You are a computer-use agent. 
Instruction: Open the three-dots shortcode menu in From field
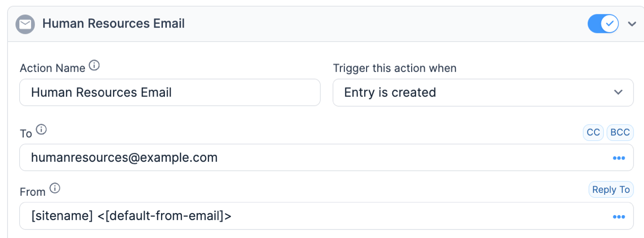618,217
